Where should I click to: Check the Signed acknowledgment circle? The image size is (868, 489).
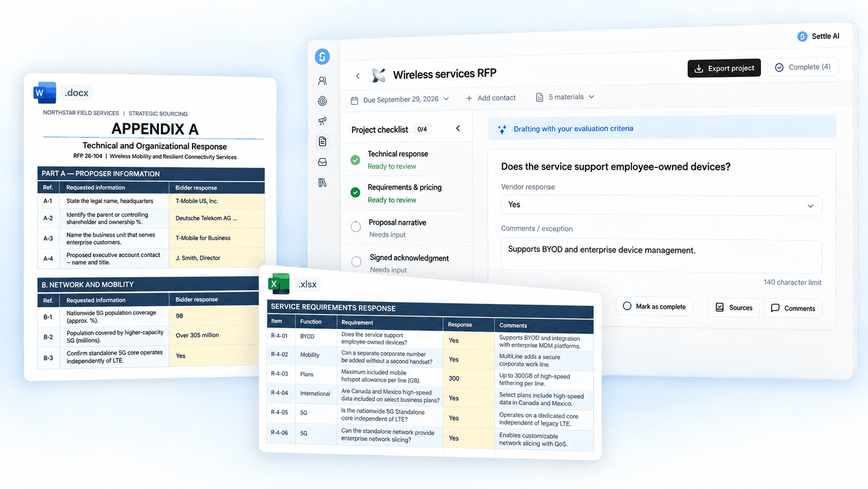point(356,262)
